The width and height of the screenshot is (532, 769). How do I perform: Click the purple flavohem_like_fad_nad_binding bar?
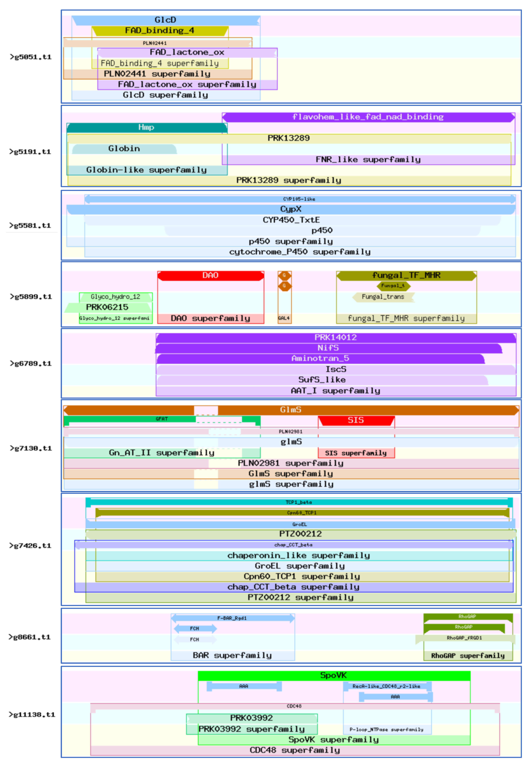(368, 117)
